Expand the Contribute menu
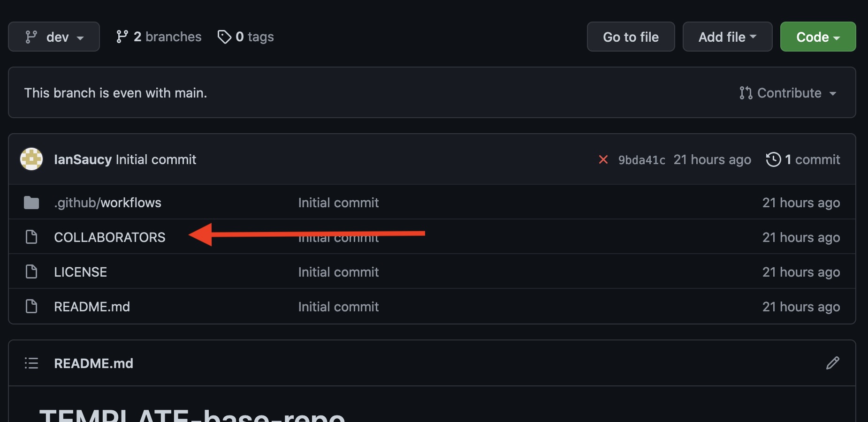The height and width of the screenshot is (422, 868). coord(788,93)
